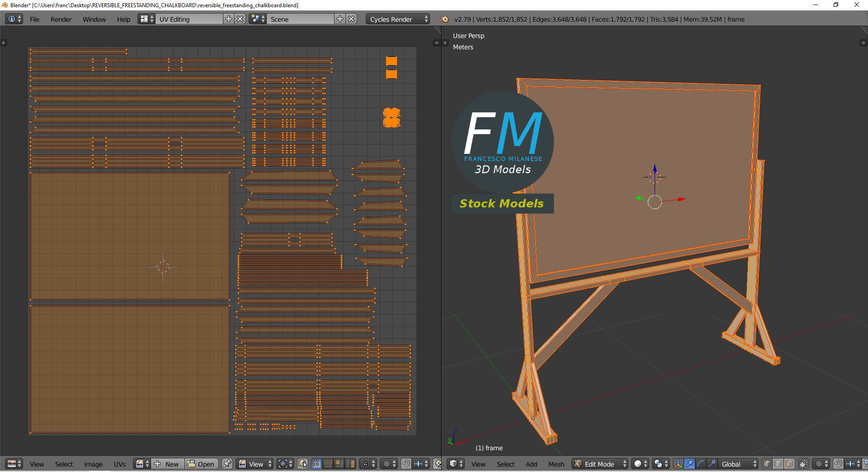Open the image View mode dropdown

coord(255,464)
